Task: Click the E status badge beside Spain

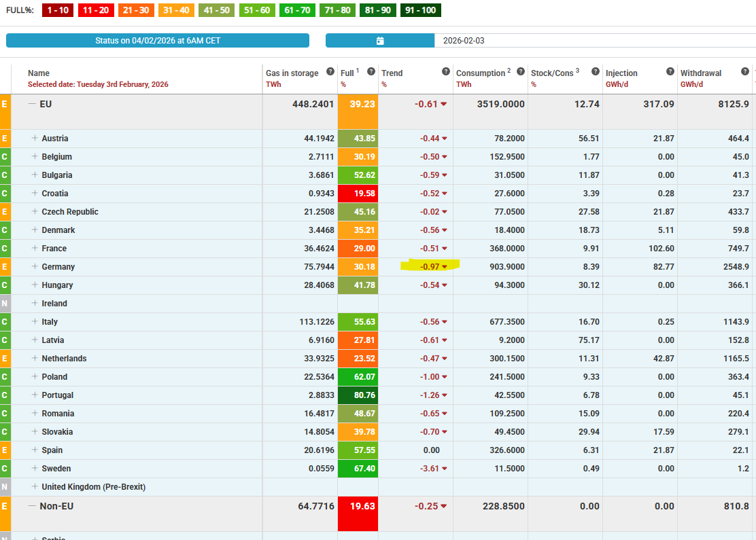Action: point(5,450)
